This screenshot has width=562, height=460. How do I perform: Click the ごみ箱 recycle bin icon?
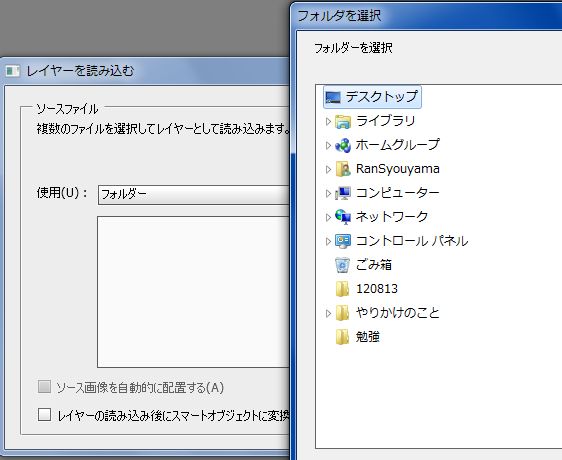tap(343, 265)
